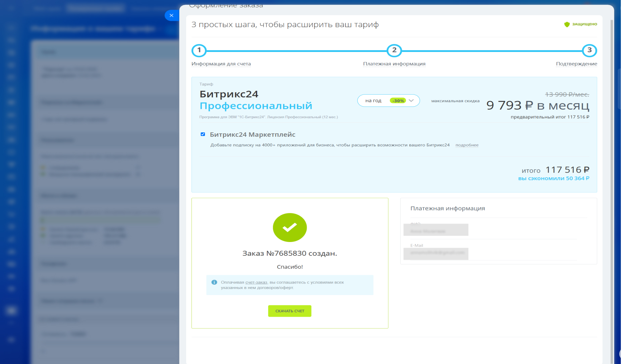Click '9 793 ₽ в месяц' price
Image resolution: width=644 pixels, height=364 pixels.
pos(538,106)
